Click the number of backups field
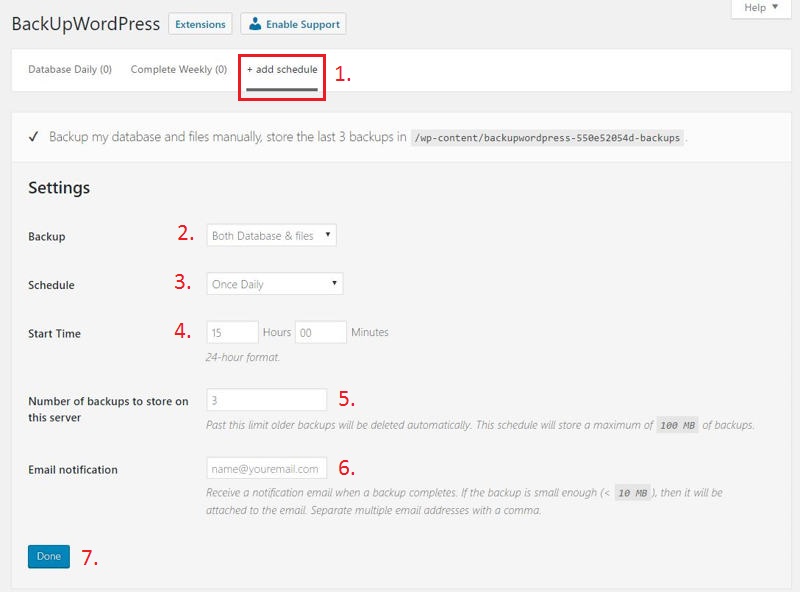Image resolution: width=800 pixels, height=592 pixels. tap(266, 400)
